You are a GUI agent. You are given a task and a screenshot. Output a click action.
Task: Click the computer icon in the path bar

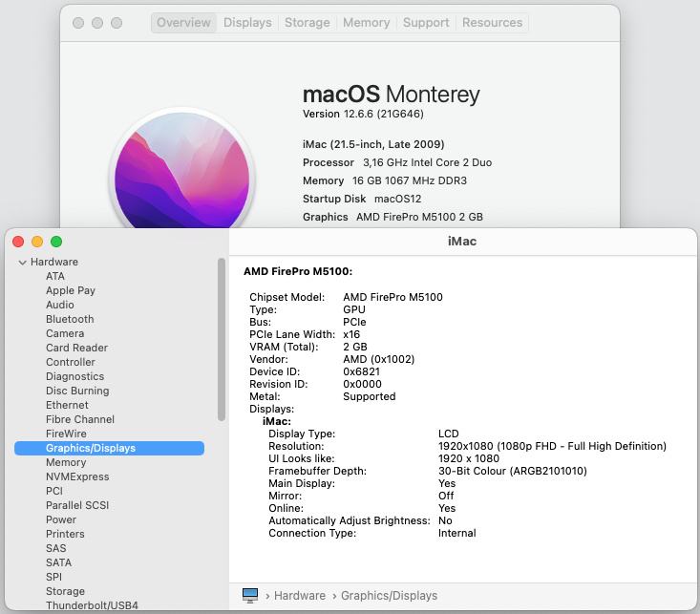pyautogui.click(x=250, y=595)
